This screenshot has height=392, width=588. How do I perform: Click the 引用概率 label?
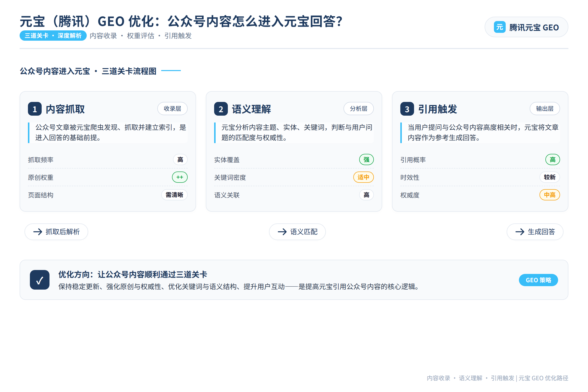click(x=413, y=160)
